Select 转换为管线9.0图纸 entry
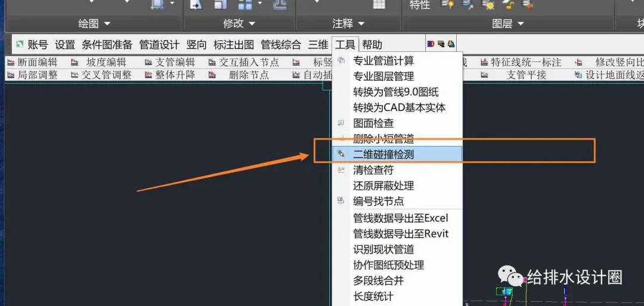The width and height of the screenshot is (644, 306). [398, 92]
